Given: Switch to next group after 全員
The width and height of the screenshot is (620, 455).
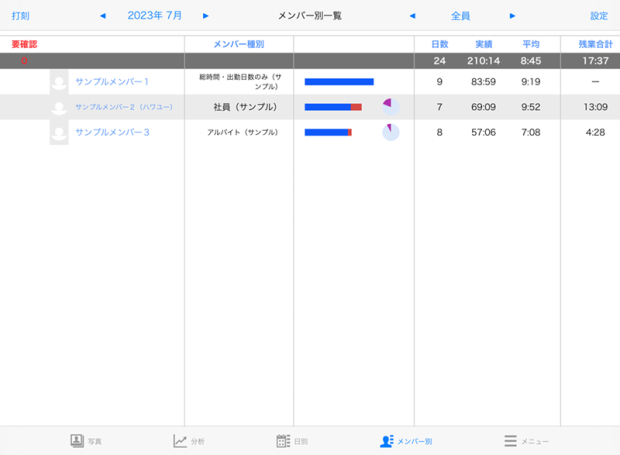Looking at the screenshot, I should [x=513, y=16].
